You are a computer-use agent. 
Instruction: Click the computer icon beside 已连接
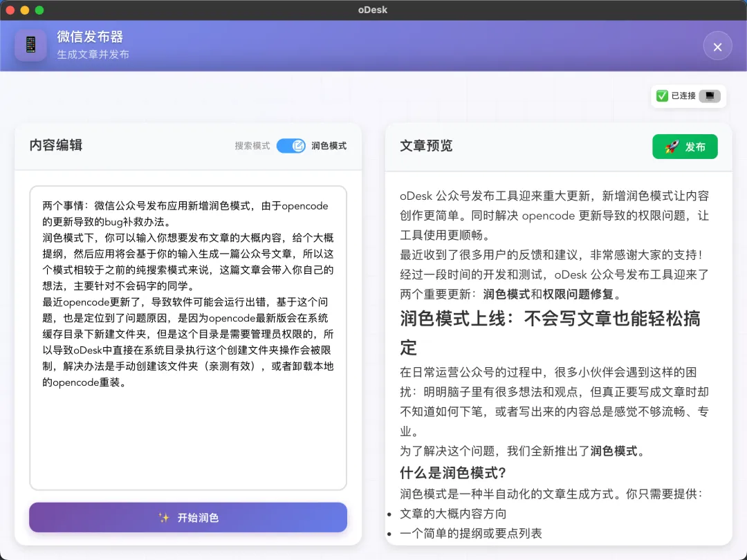pos(710,95)
